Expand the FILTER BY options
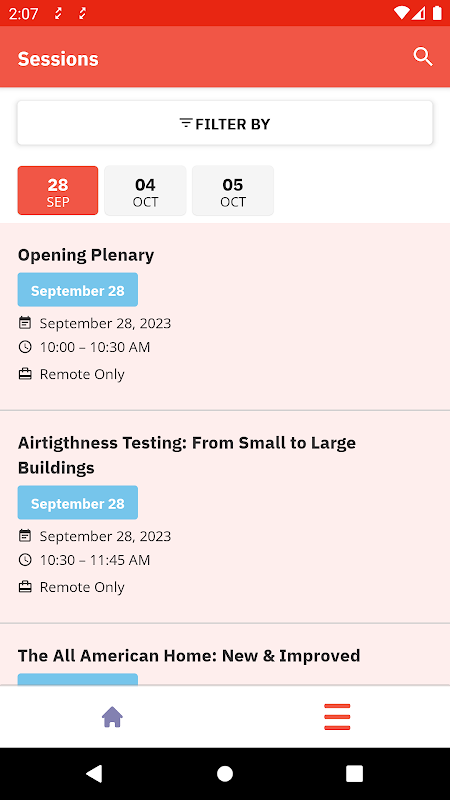450x800 pixels. [225, 123]
